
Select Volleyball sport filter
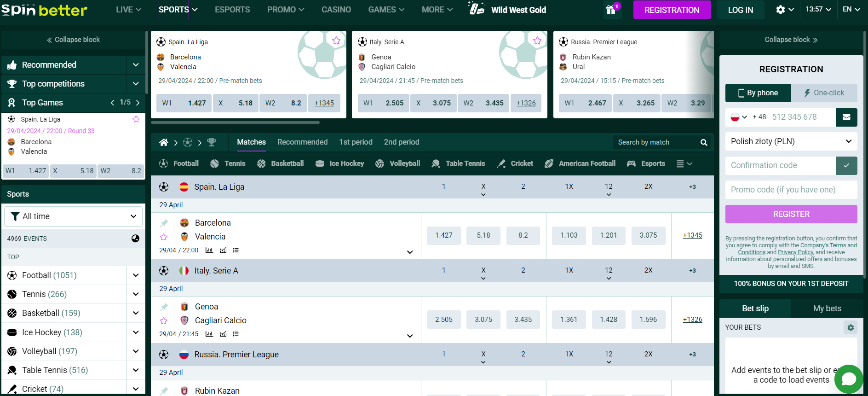(x=397, y=163)
